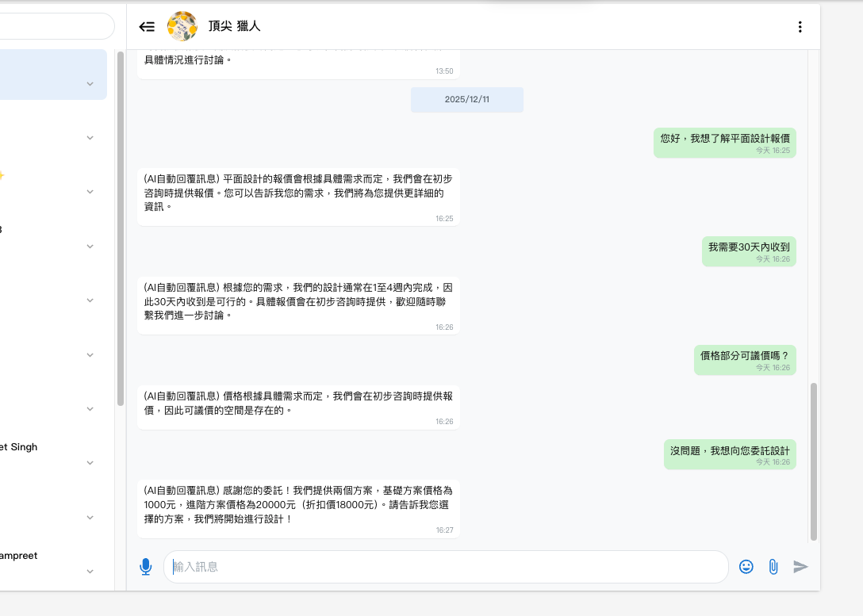Select the message 您好，我想了解平面設計報價

725,143
